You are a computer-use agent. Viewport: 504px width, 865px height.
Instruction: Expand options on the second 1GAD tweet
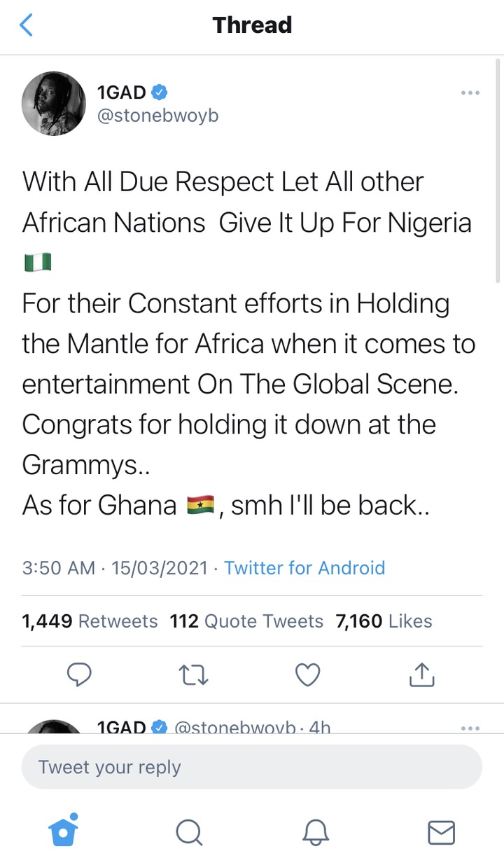tap(470, 728)
